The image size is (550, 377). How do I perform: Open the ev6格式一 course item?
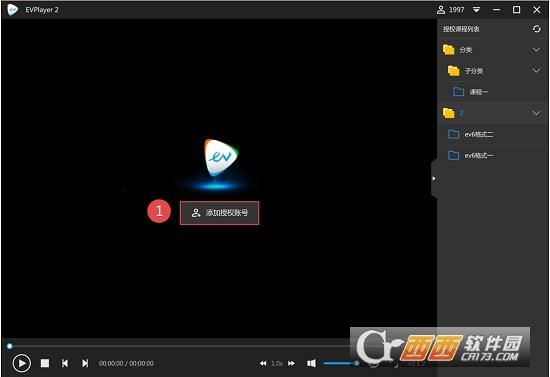click(493, 155)
